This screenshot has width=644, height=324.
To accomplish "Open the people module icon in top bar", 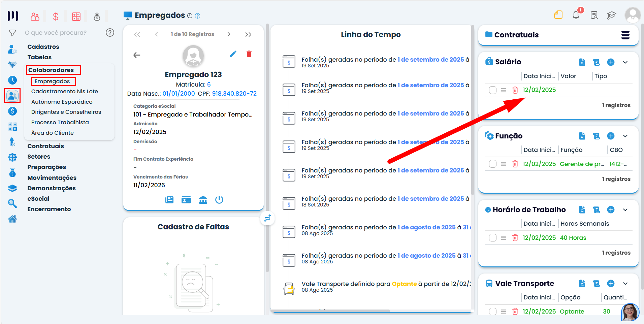I will [35, 16].
